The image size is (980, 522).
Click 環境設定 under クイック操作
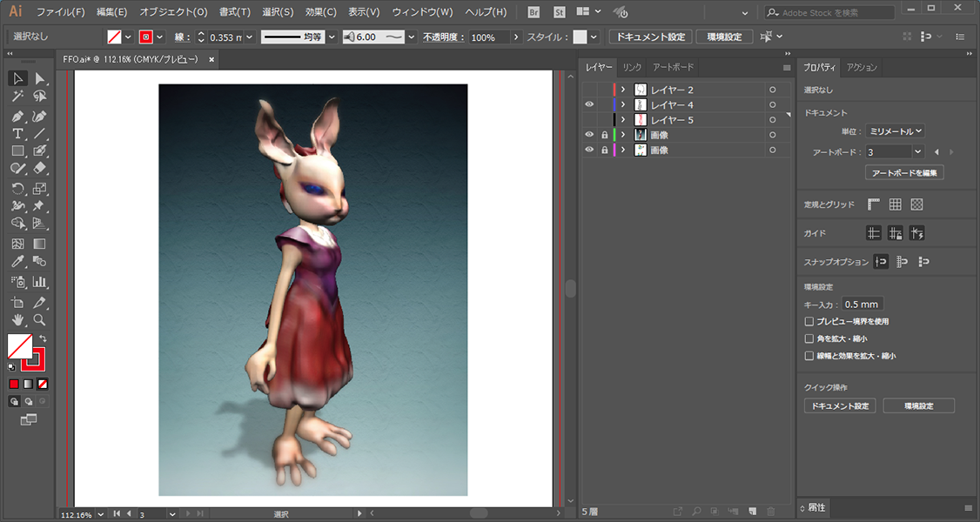[x=919, y=406]
